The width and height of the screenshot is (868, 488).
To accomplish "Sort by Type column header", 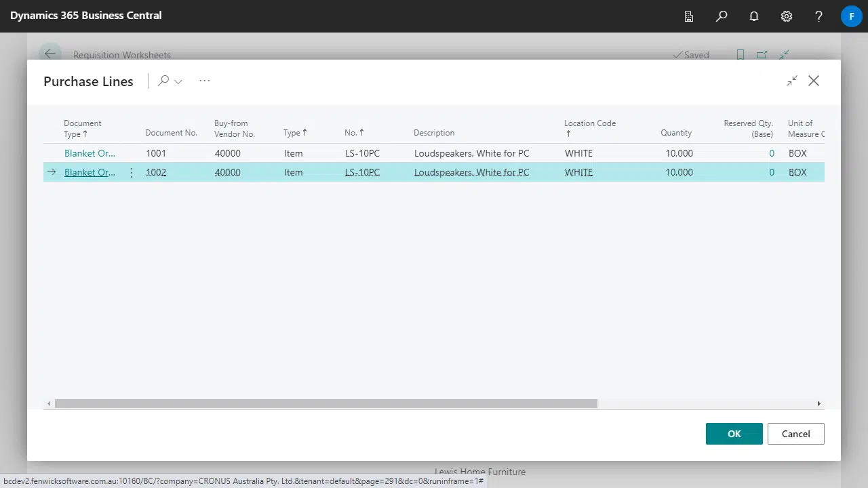I will [x=295, y=133].
